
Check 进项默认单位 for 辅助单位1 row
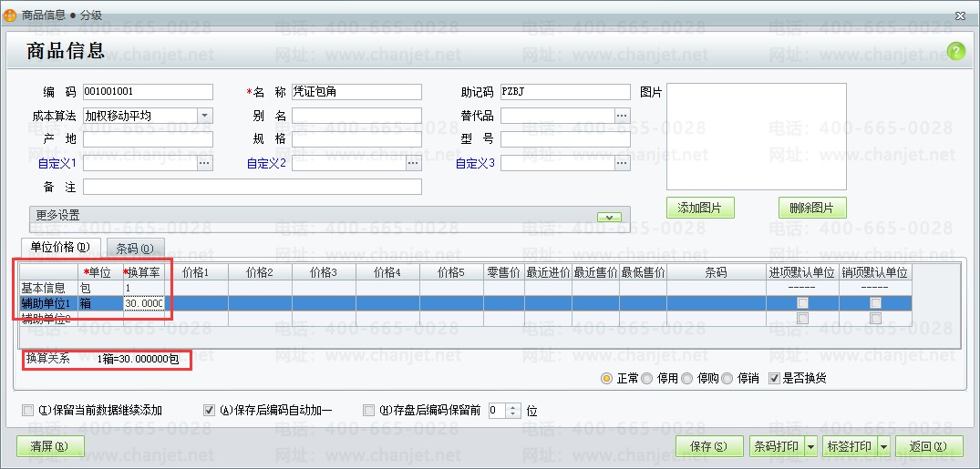803,303
